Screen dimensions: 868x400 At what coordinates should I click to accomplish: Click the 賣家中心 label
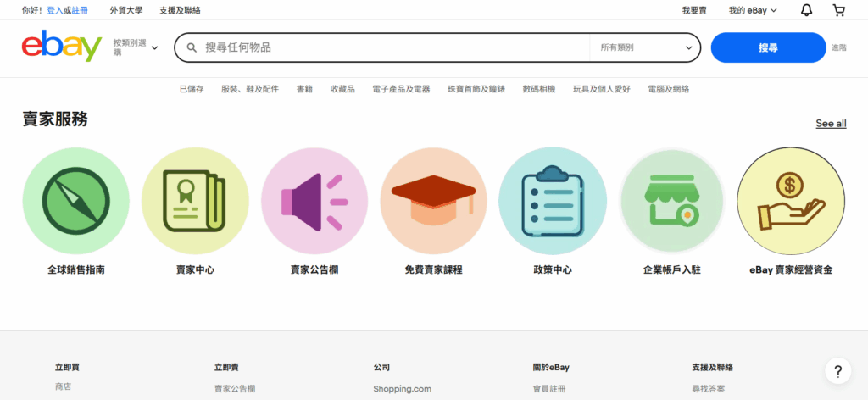[x=195, y=270]
